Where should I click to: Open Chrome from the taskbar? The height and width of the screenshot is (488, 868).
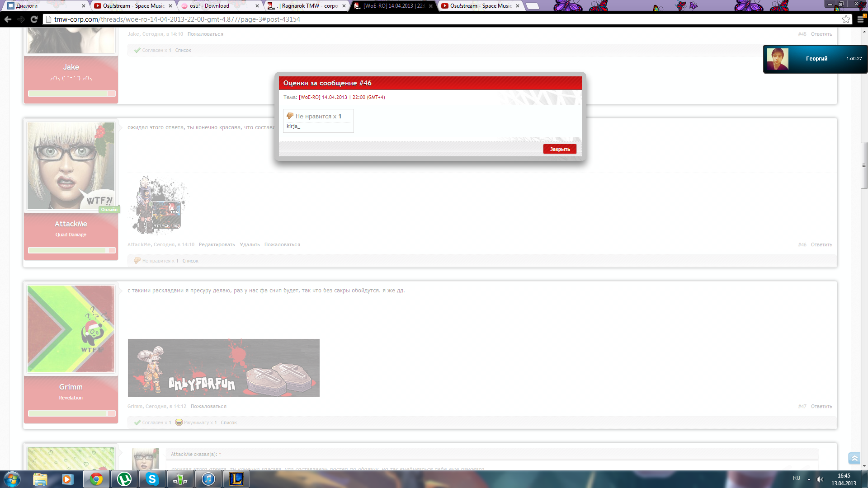coord(96,479)
